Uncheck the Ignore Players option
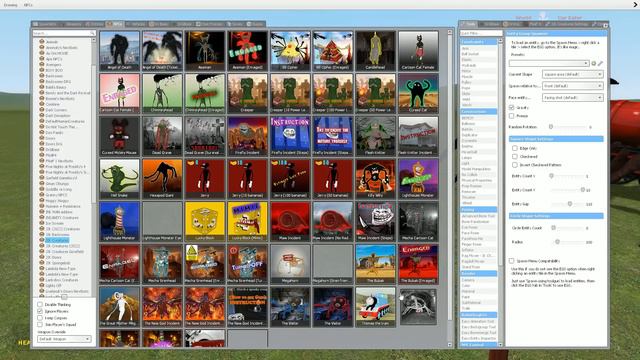 (40, 311)
